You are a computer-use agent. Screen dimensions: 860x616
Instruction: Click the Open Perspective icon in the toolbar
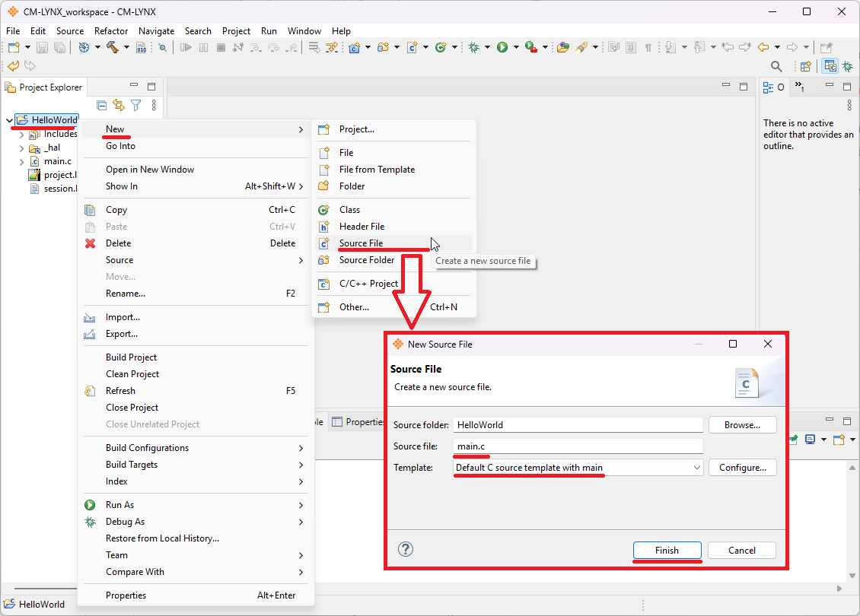pos(805,67)
